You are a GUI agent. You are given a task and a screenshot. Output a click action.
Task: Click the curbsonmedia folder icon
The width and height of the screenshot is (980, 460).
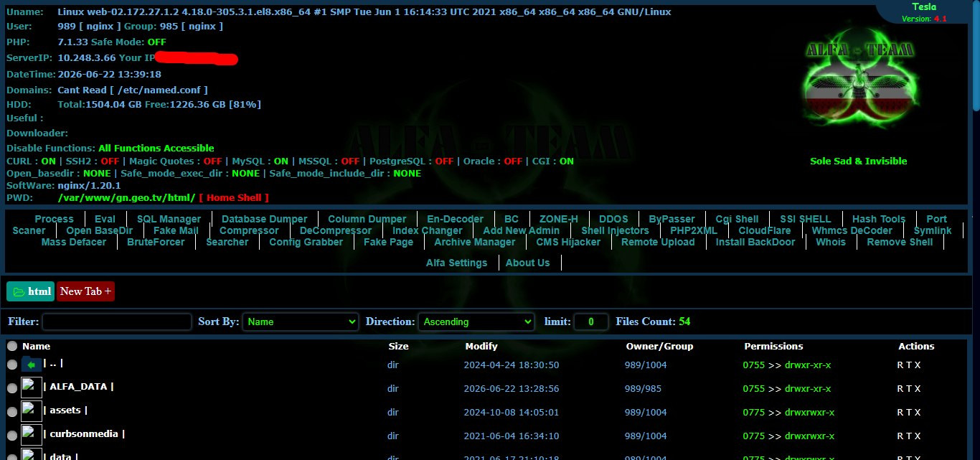(32, 435)
